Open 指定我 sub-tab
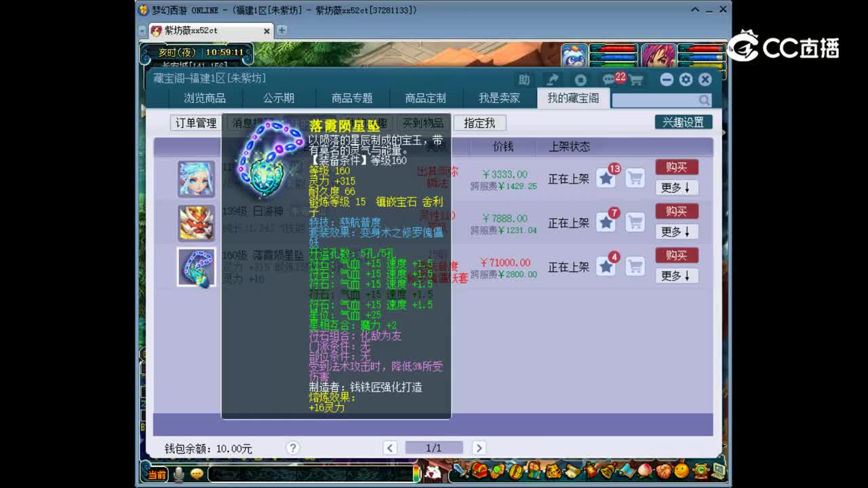This screenshot has height=488, width=868. [x=479, y=123]
